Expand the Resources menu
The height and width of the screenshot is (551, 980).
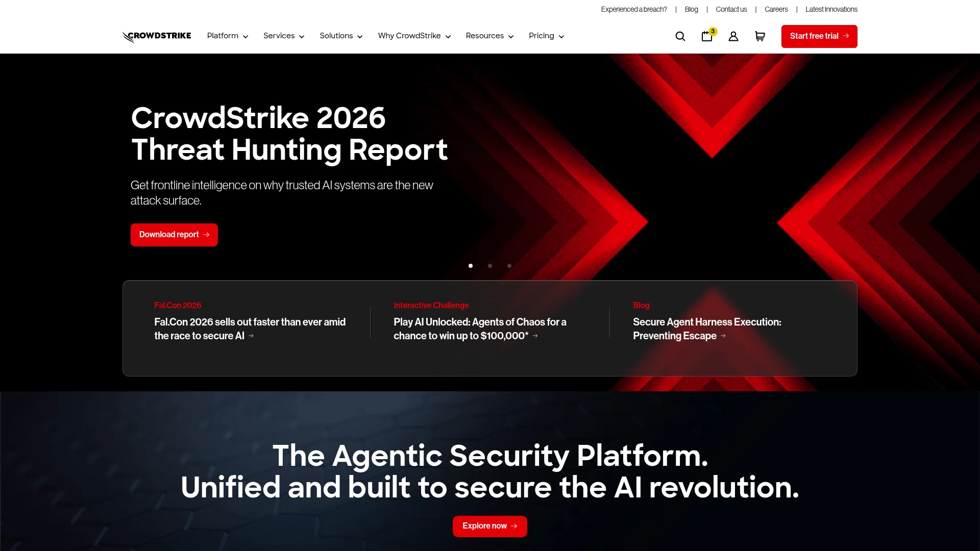pos(489,36)
